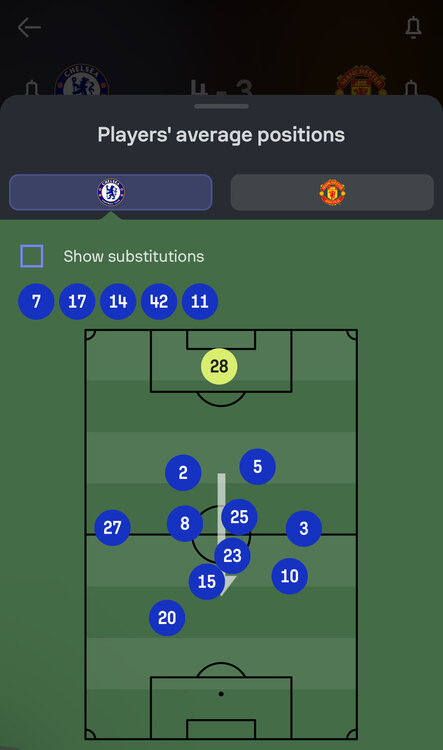
Task: Select substitute number 42 bubble
Action: [159, 301]
